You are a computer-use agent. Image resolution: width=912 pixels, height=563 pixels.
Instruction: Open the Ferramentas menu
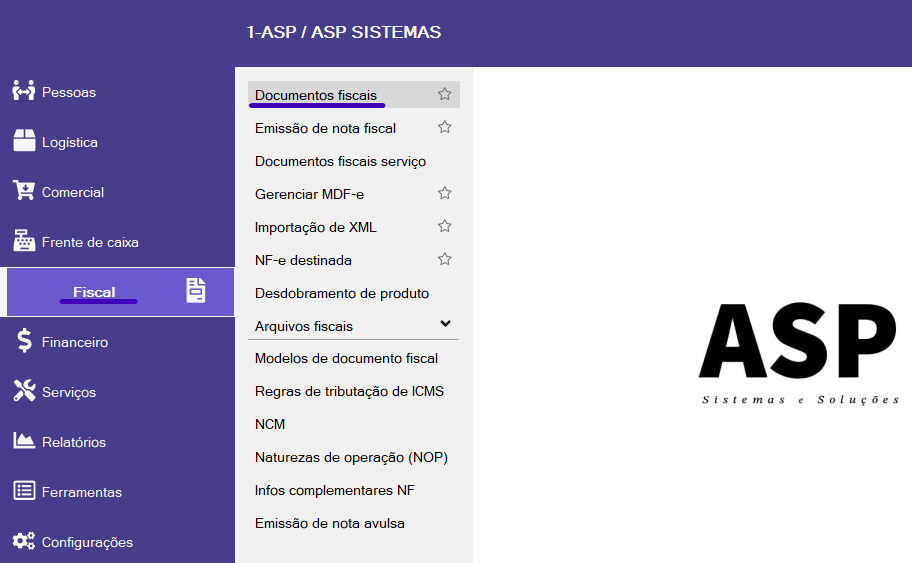[x=81, y=492]
